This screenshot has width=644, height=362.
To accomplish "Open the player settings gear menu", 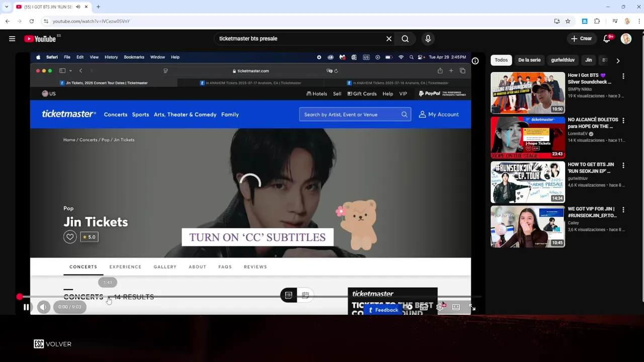I will [x=440, y=307].
